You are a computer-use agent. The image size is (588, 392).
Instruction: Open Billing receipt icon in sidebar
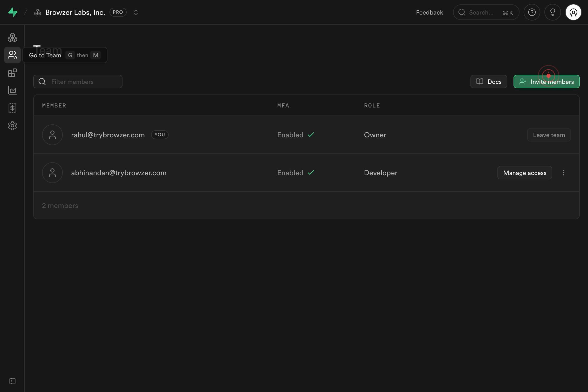click(12, 108)
